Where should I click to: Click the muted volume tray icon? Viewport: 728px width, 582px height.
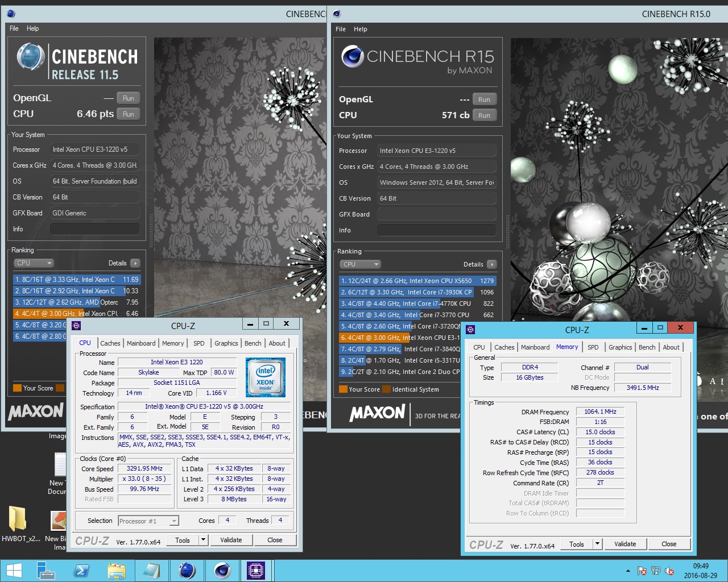(669, 571)
